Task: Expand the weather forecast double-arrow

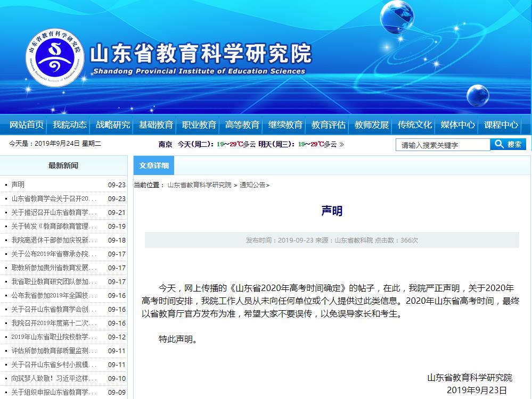Action: (342, 144)
